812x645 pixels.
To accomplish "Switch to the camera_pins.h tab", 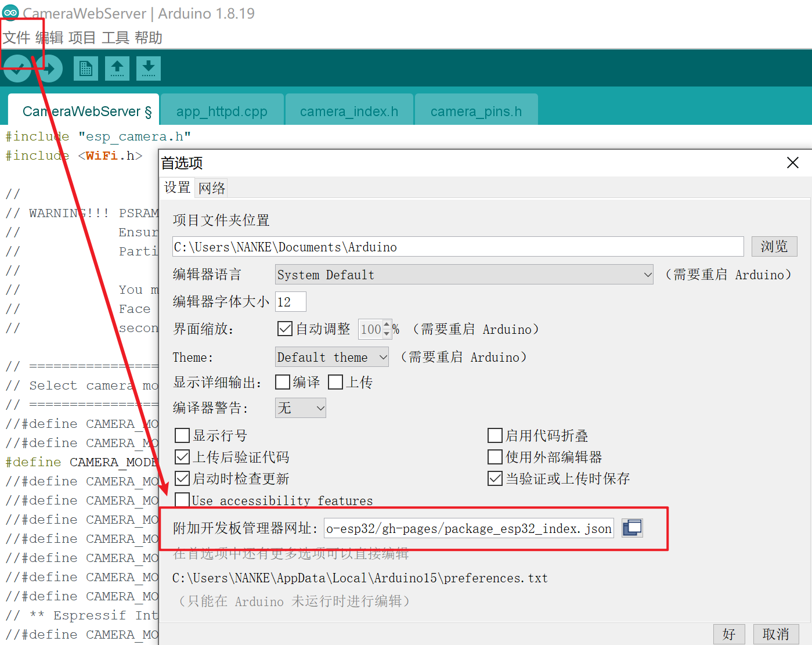I will point(476,110).
